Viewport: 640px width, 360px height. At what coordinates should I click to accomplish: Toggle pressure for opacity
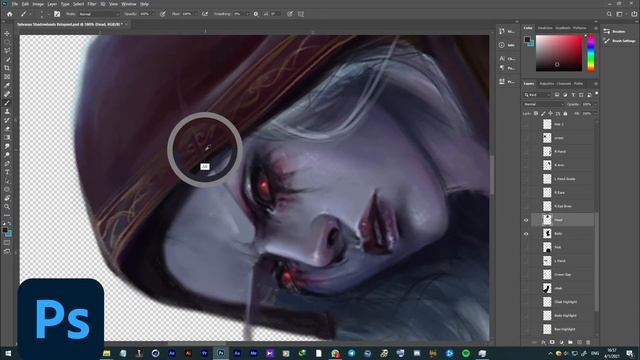163,14
